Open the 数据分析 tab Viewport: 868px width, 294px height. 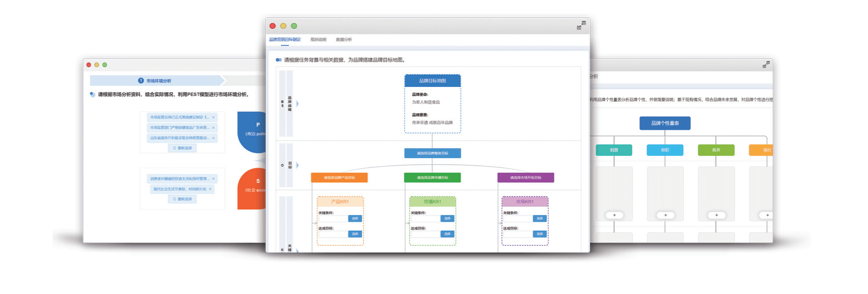click(344, 40)
